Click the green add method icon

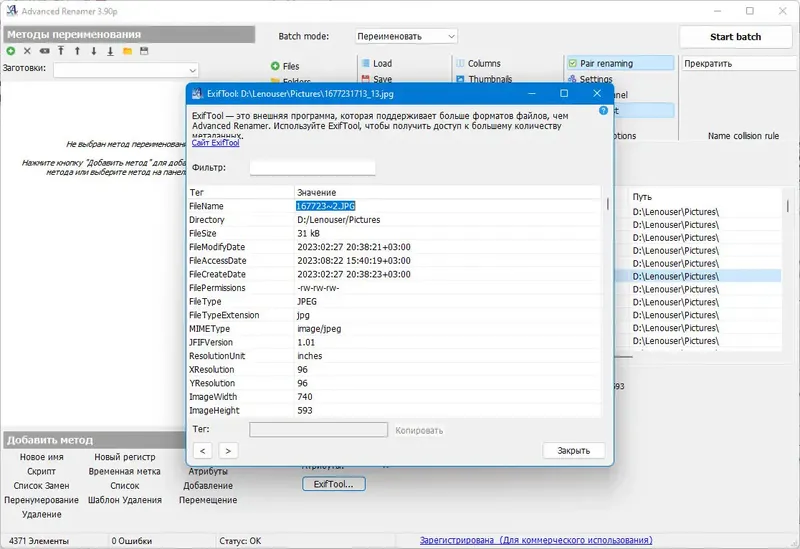coord(11,51)
